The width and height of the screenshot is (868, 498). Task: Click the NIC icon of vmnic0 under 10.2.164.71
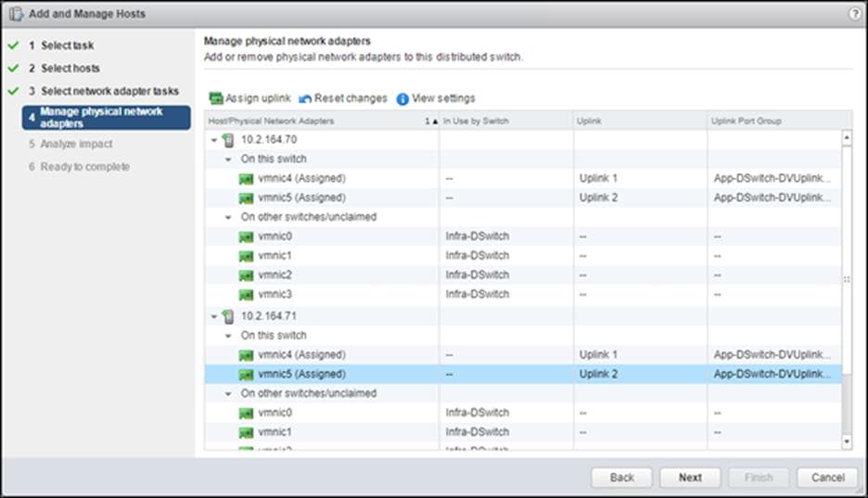pyautogui.click(x=246, y=414)
